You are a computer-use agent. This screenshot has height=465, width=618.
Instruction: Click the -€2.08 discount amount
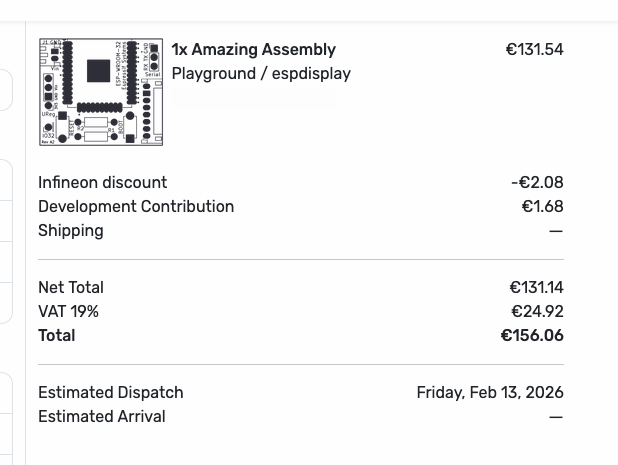click(x=537, y=182)
